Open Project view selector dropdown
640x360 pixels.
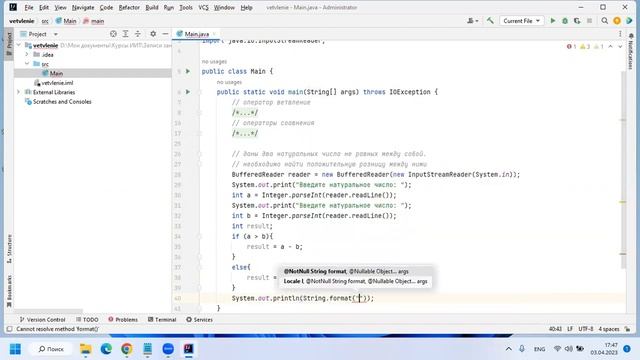(39, 34)
